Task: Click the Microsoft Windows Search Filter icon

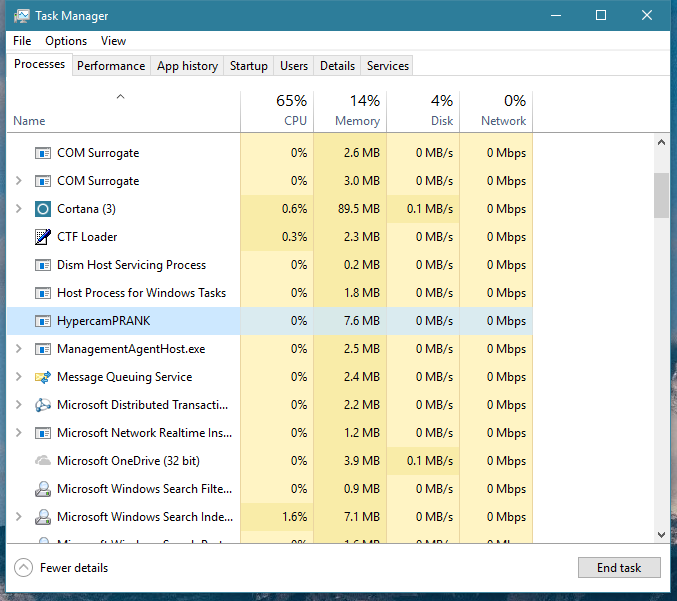Action: (x=43, y=489)
